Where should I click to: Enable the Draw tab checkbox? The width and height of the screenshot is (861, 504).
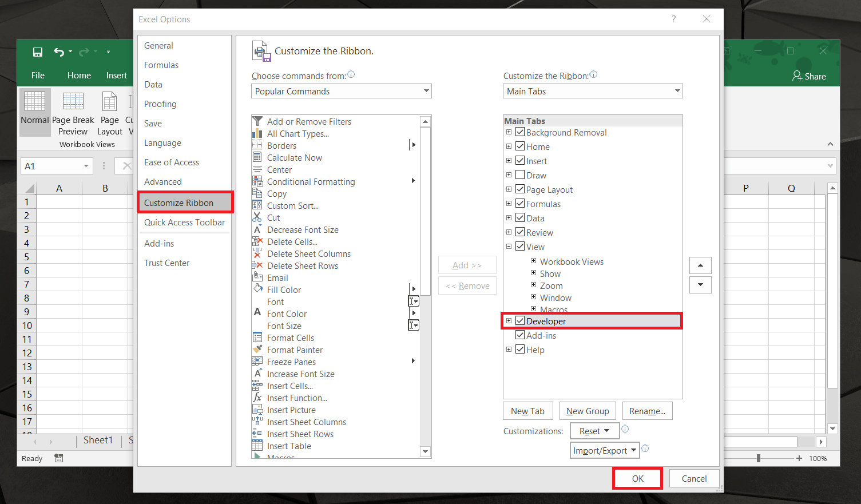pyautogui.click(x=520, y=175)
